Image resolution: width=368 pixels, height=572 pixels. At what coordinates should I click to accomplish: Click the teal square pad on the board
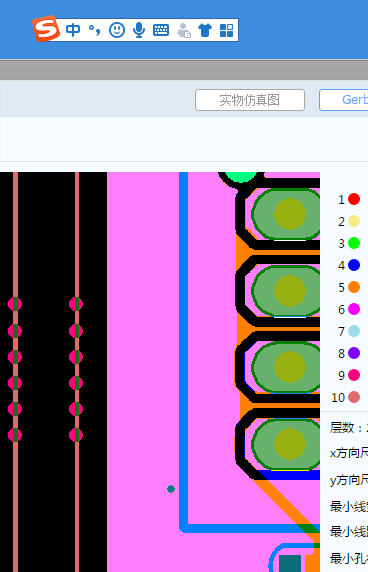coord(290,563)
